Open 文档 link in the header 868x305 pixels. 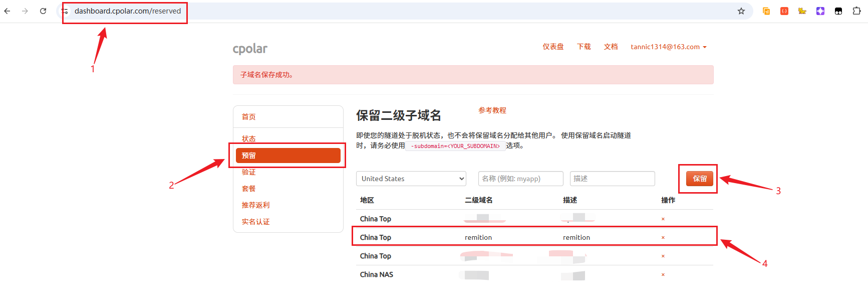point(611,47)
